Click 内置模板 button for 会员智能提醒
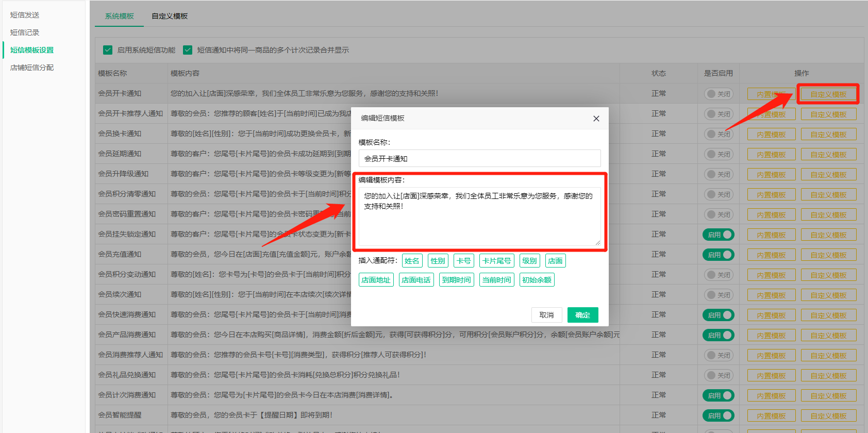 coord(771,416)
